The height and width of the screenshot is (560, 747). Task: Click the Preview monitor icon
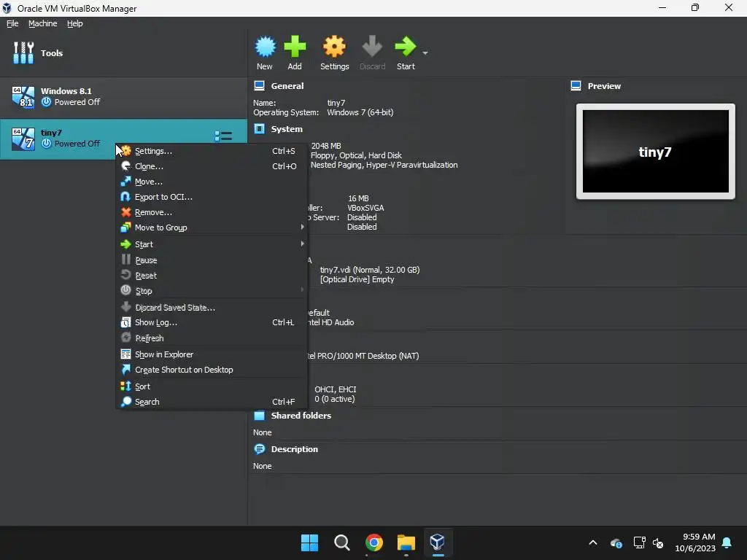576,86
